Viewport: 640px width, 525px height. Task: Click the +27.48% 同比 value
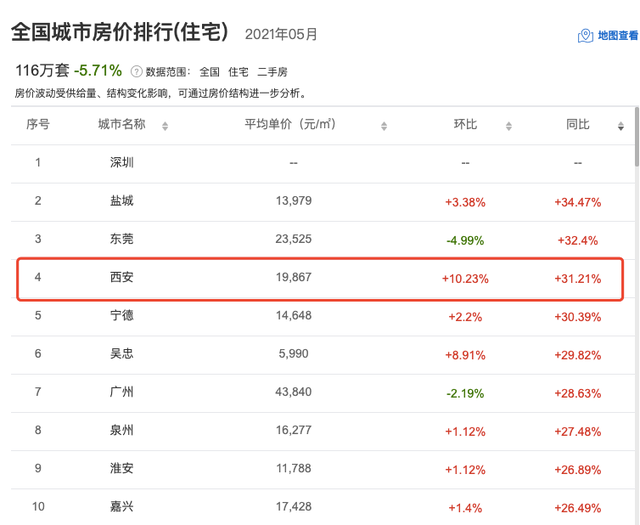click(578, 432)
